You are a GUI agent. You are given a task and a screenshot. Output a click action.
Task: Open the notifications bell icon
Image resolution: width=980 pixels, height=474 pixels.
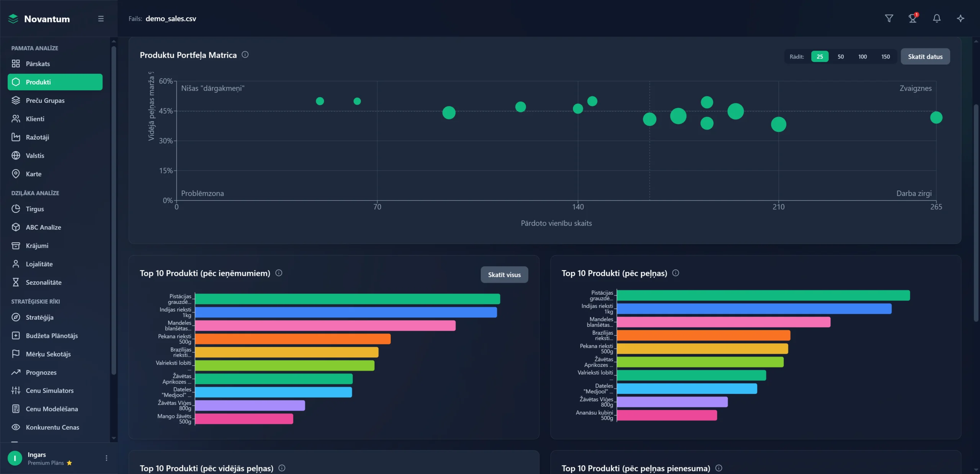pyautogui.click(x=937, y=18)
